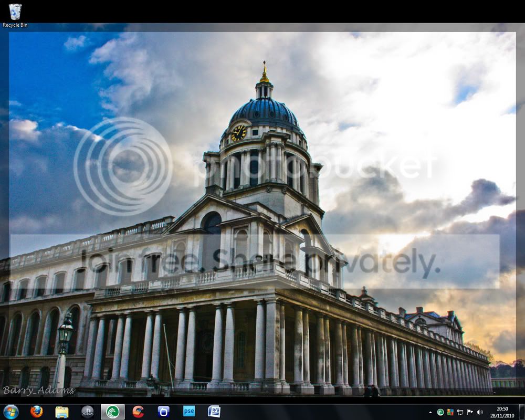
Task: Show hidden system tray icons
Action: (430, 412)
